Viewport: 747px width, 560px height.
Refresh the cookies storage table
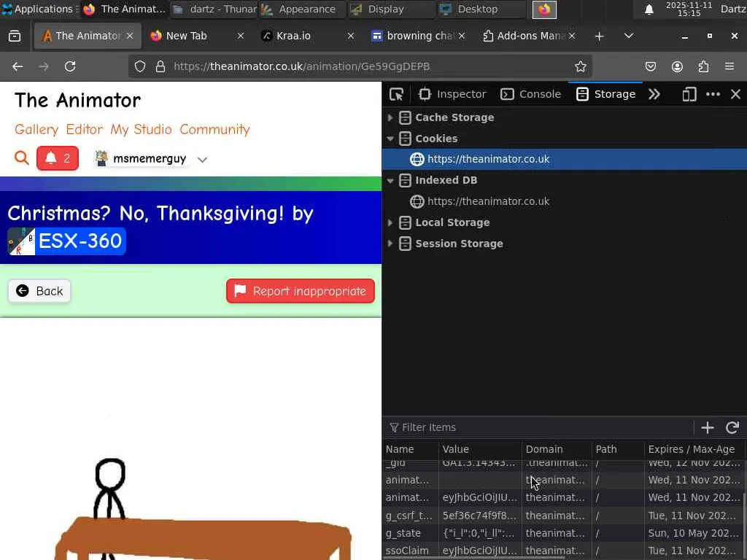click(x=732, y=427)
